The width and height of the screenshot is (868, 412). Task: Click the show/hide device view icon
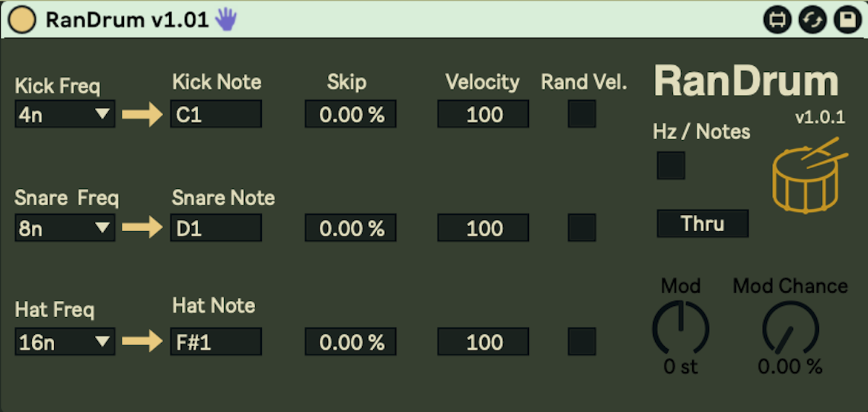778,20
